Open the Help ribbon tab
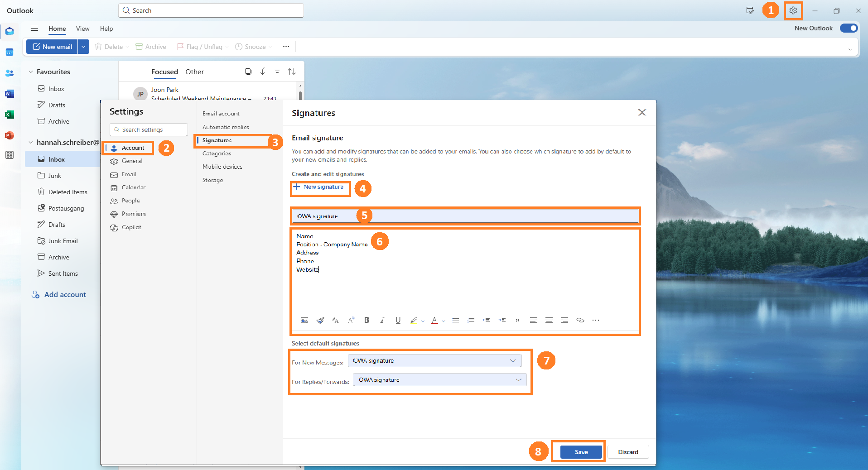 tap(106, 29)
